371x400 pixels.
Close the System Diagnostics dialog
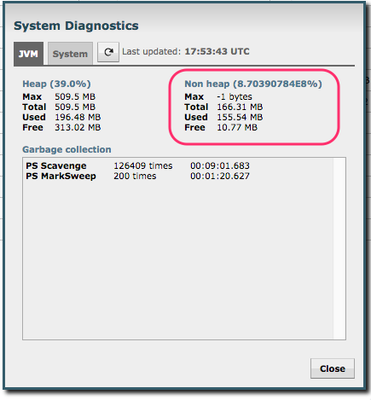point(332,368)
